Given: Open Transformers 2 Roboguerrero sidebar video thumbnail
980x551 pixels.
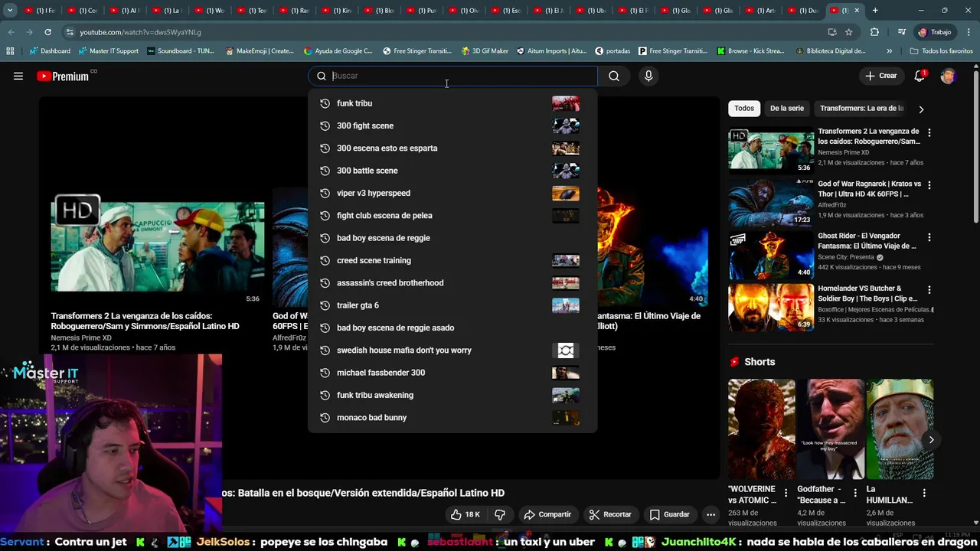Looking at the screenshot, I should [771, 150].
